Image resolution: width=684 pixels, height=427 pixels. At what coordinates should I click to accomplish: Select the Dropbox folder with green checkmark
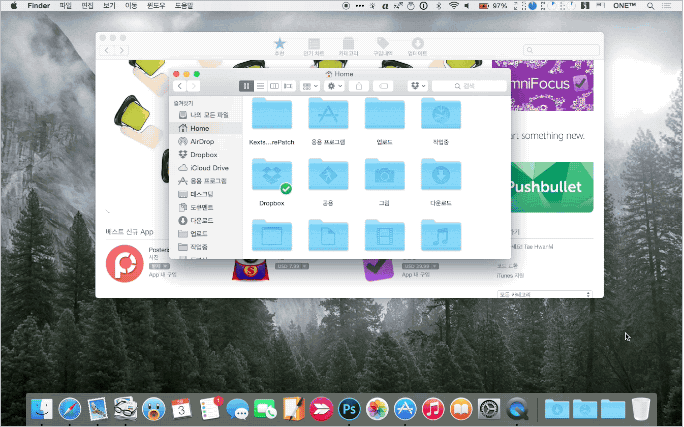pyautogui.click(x=272, y=175)
